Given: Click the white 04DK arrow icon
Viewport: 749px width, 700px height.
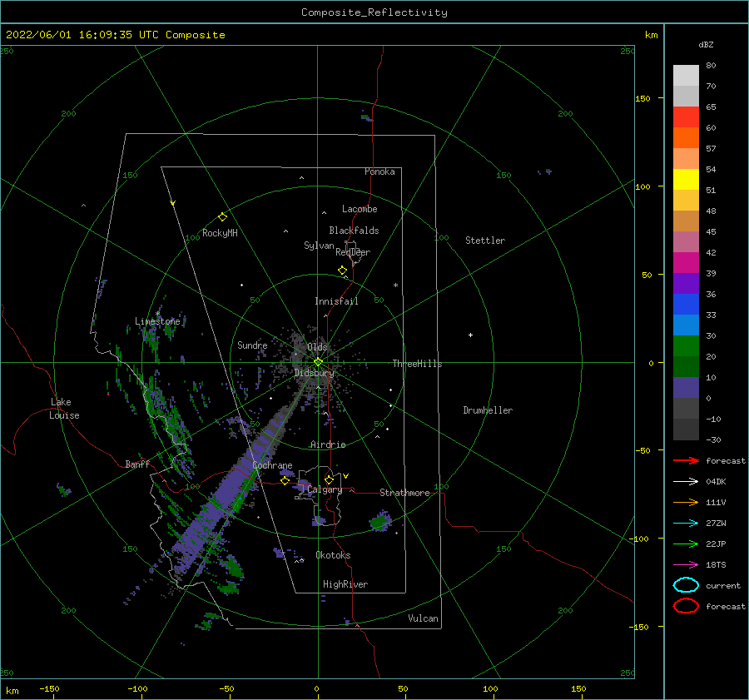Looking at the screenshot, I should coord(686,481).
